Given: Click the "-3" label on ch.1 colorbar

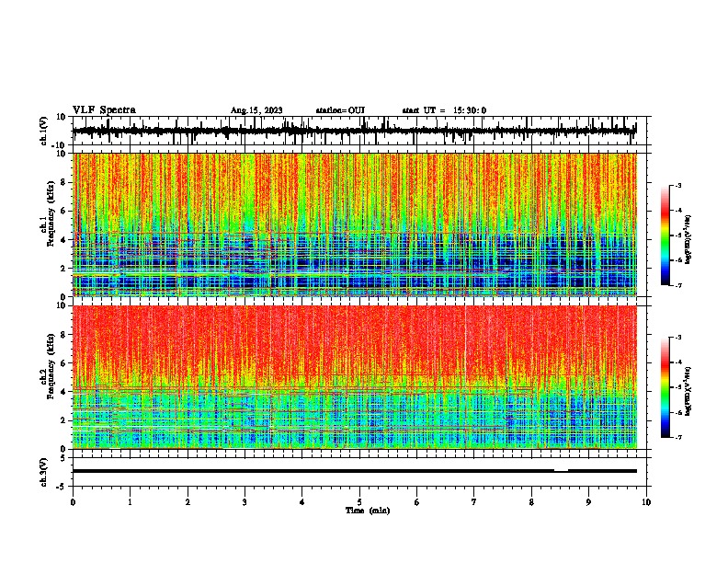Looking at the screenshot, I should point(677,185).
